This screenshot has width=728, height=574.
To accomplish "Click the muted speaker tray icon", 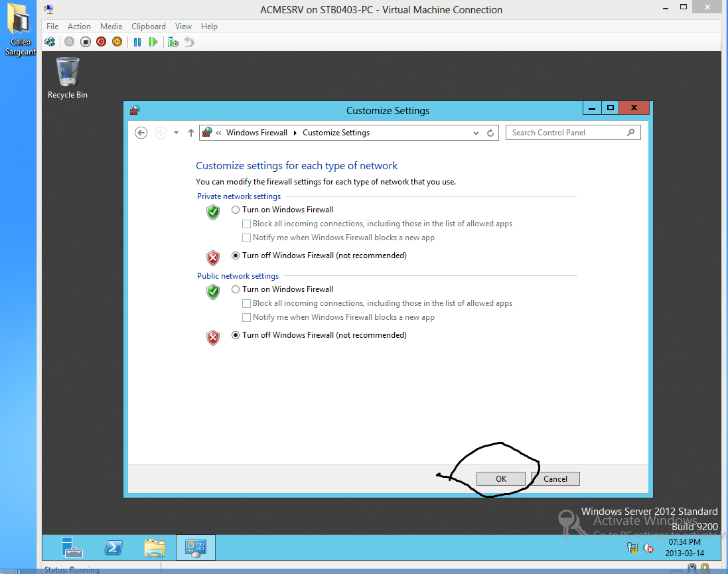I will (x=648, y=548).
